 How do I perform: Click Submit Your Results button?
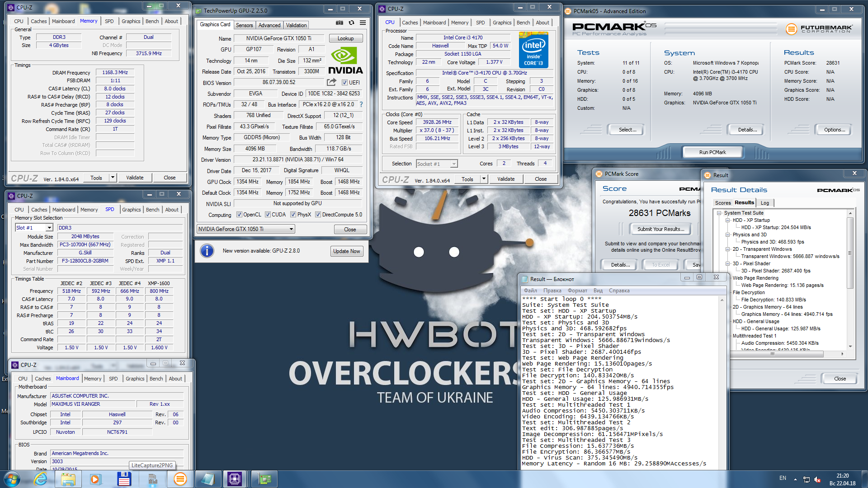pos(660,229)
